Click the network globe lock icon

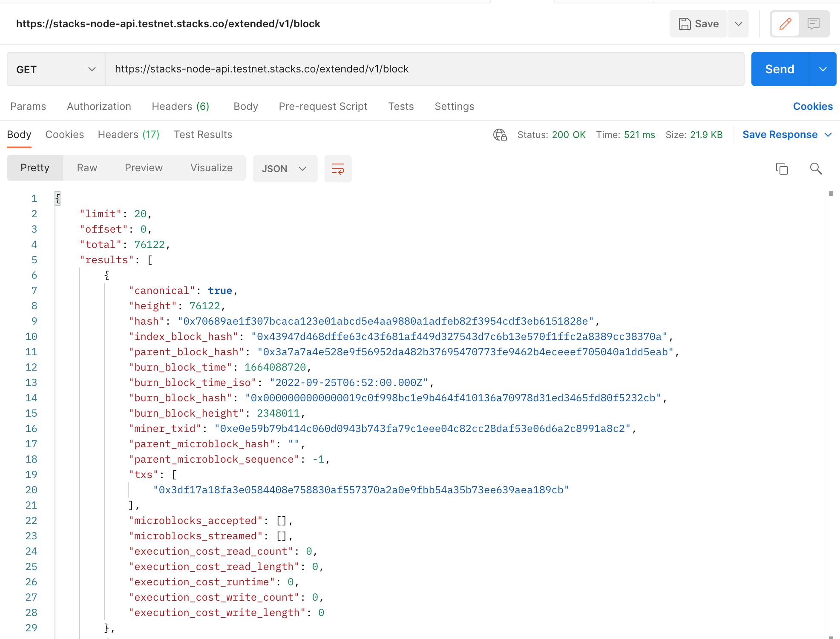click(x=500, y=135)
